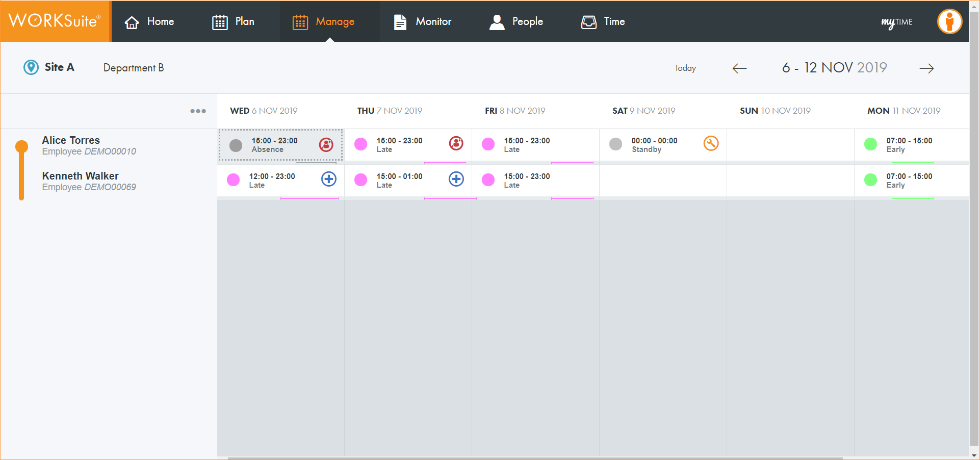
Task: Click the Site A location pin icon
Action: (x=31, y=67)
